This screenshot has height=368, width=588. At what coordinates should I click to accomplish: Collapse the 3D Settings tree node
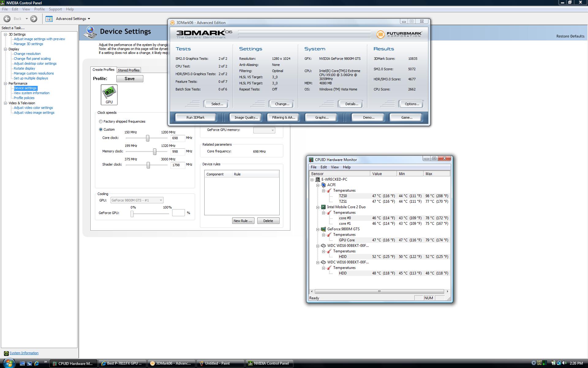pos(5,35)
